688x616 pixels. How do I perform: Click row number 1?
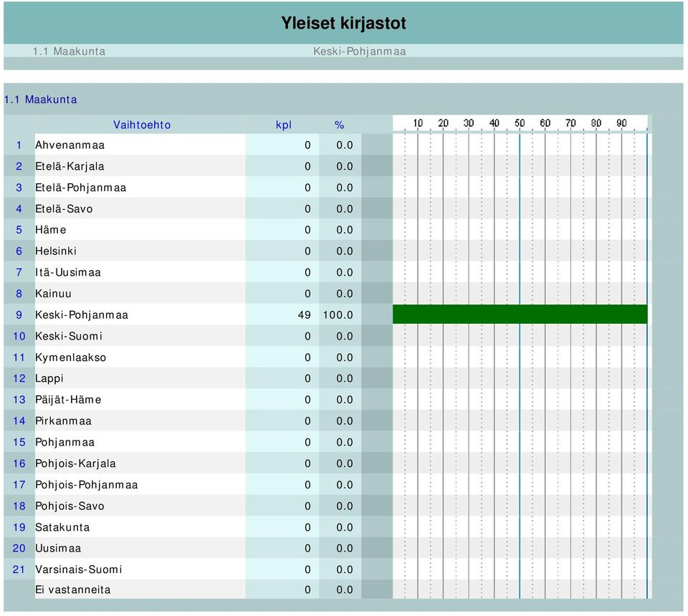tap(19, 145)
